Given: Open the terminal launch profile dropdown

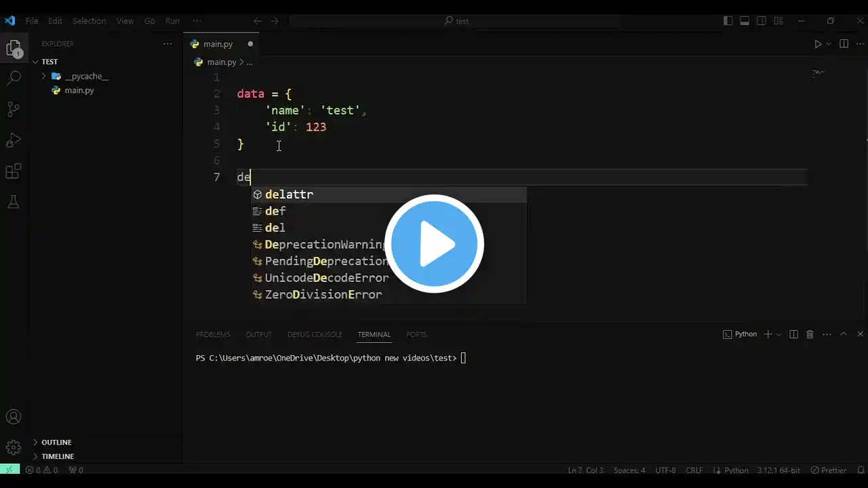Looking at the screenshot, I should [x=779, y=334].
